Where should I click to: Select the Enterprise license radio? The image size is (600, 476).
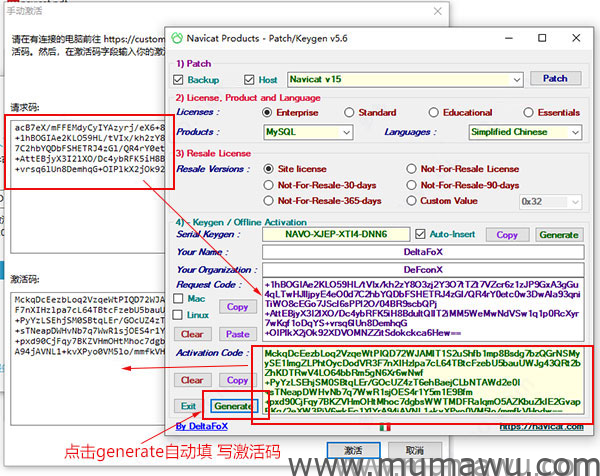pos(267,112)
